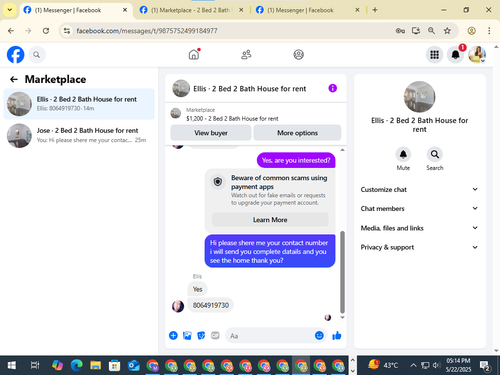
Task: Open the Facebook menu grid icon
Action: [434, 55]
